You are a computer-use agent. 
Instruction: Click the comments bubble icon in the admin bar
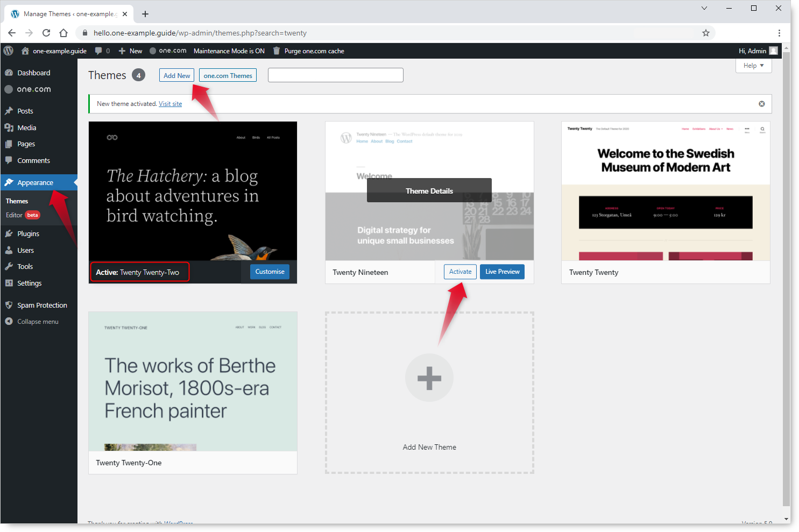[x=100, y=51]
